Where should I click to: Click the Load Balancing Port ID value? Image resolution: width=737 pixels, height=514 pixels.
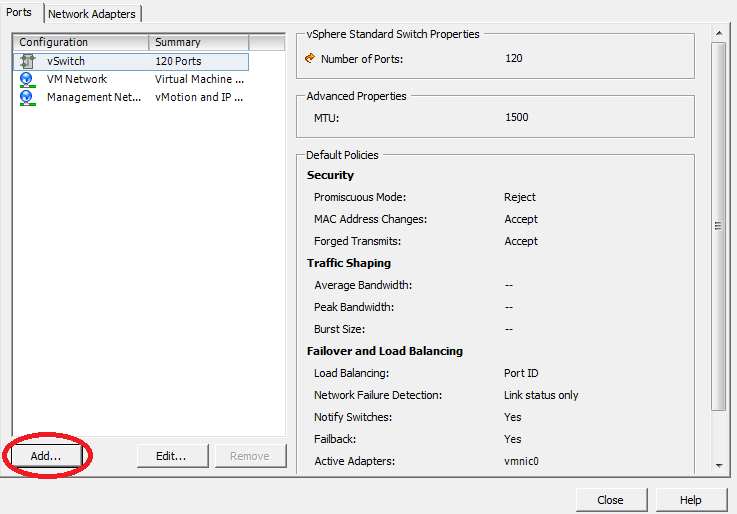tap(521, 373)
